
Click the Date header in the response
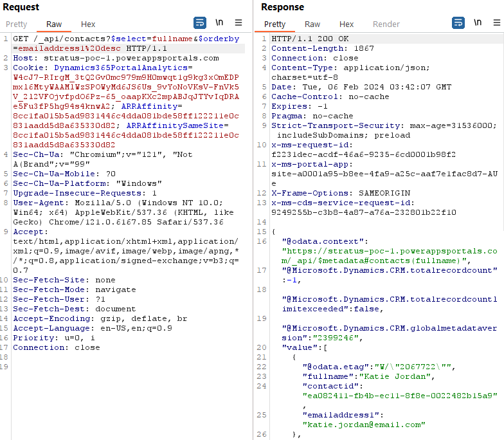pyautogui.click(x=361, y=87)
